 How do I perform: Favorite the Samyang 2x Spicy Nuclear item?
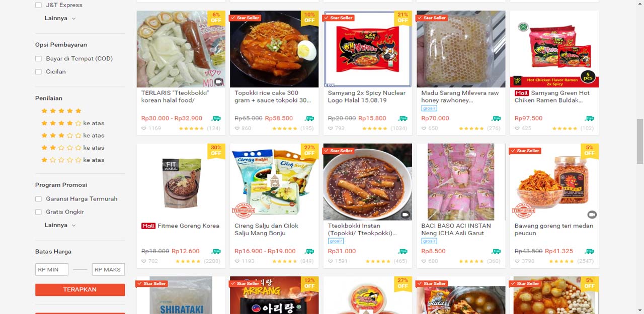[331, 129]
